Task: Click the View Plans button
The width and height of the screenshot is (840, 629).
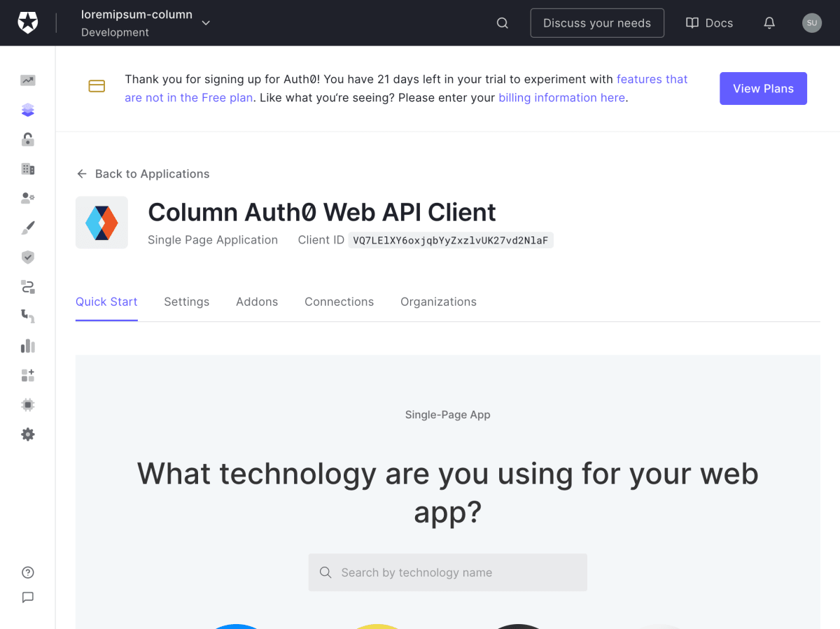Action: point(763,88)
